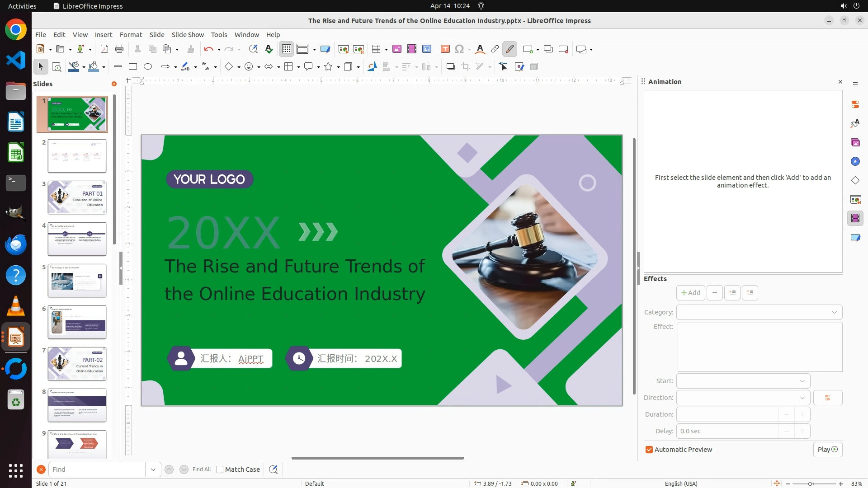Screen dimensions: 868x488
Task: Toggle the Display Grid toolbar icon
Action: pyautogui.click(x=287, y=49)
